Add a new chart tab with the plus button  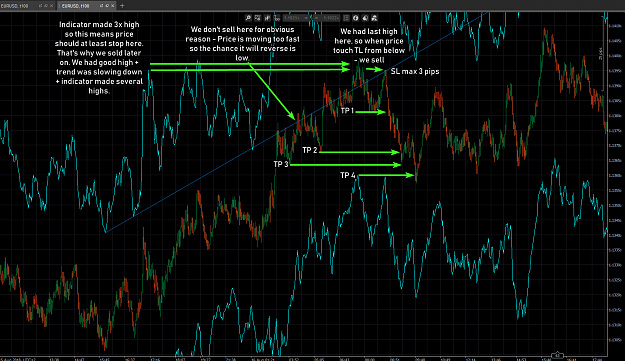(122, 6)
